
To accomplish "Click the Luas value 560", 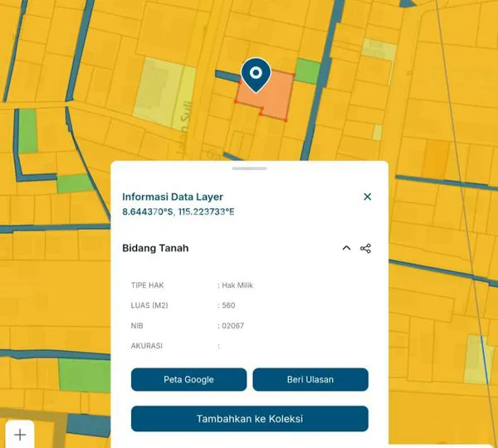I will click(228, 305).
